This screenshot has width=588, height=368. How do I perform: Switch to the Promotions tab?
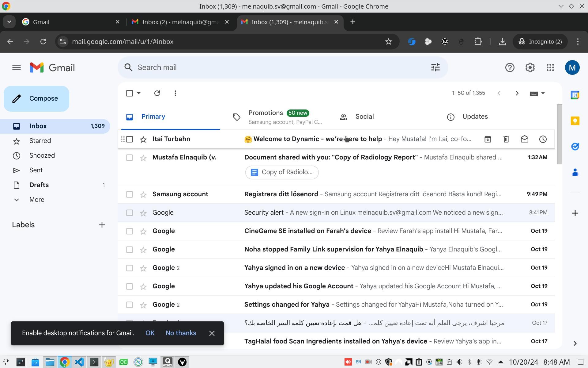click(x=278, y=117)
